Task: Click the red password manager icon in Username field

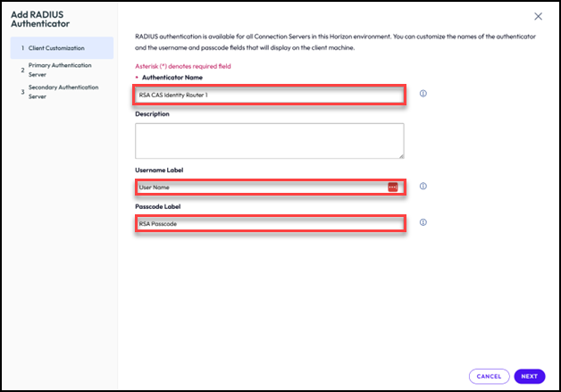Action: pos(392,188)
